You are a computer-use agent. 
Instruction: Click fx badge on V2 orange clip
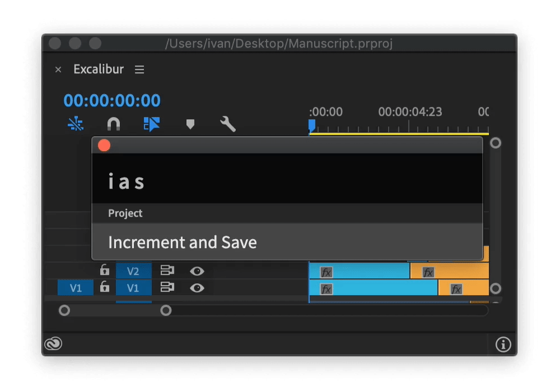point(428,272)
